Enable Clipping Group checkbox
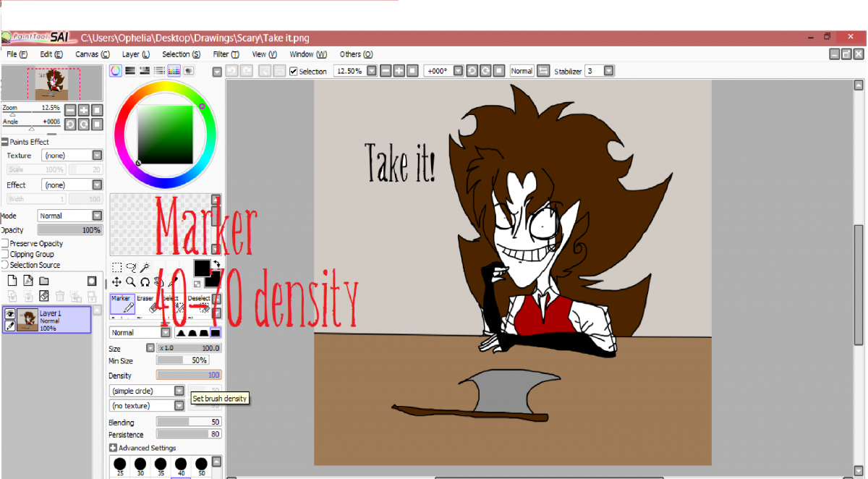Screen dimensions: 868x479 coord(4,254)
